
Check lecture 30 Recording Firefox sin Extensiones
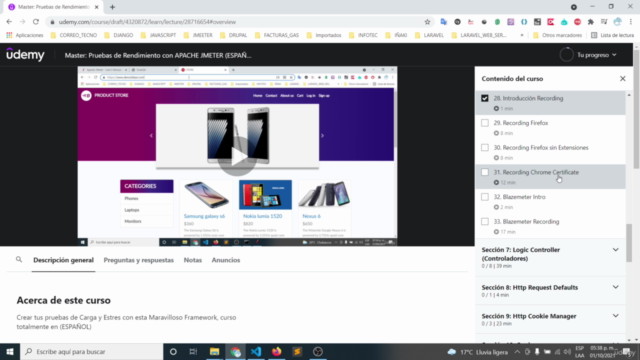pos(484,148)
